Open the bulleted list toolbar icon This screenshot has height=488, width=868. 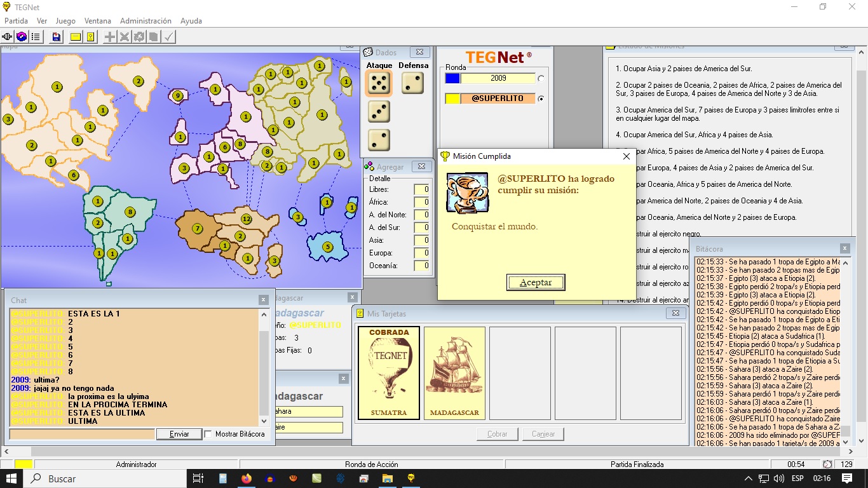pos(36,37)
